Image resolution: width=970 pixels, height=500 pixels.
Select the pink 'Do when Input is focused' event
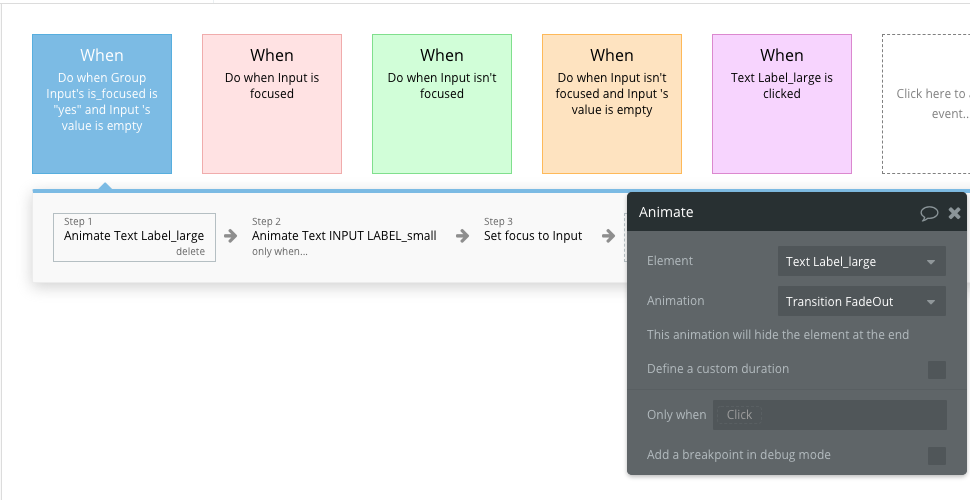(x=272, y=104)
